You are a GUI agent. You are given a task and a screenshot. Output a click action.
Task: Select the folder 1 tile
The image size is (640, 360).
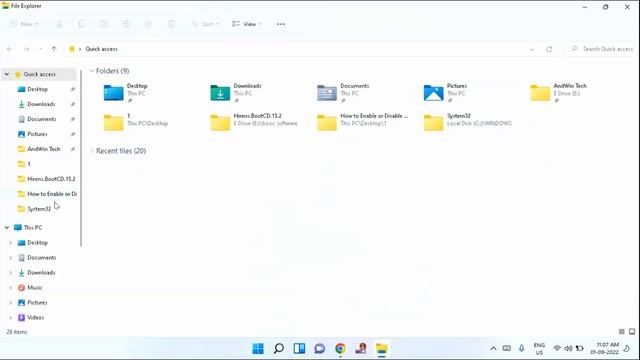tap(135, 122)
